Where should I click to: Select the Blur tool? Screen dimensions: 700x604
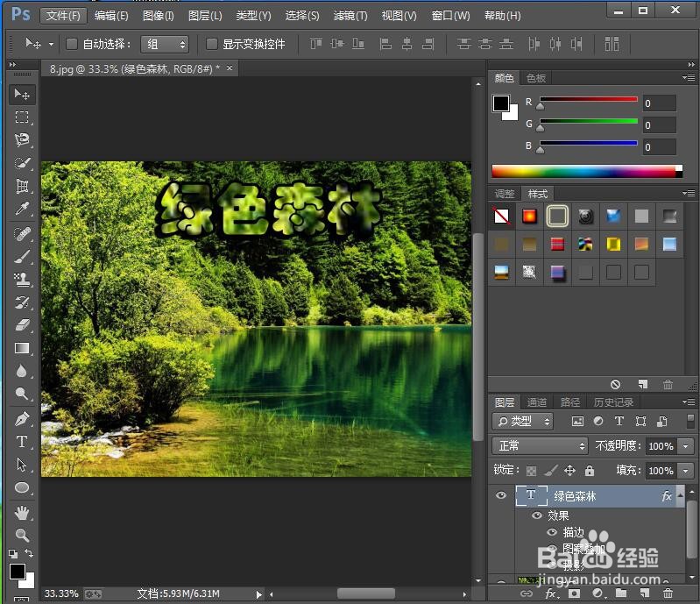21,371
